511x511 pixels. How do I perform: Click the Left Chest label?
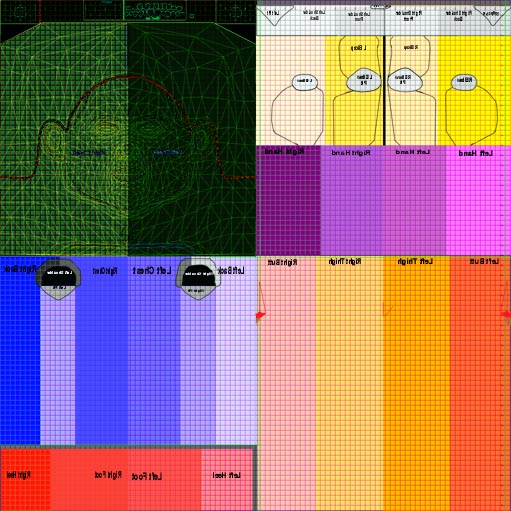pyautogui.click(x=152, y=271)
